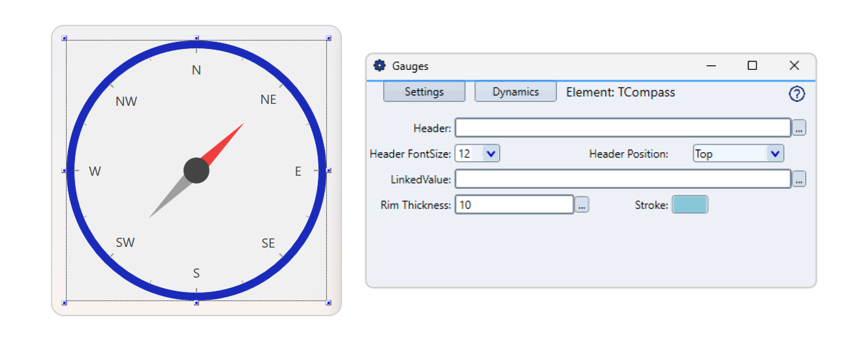868x341 pixels.
Task: Click the Gauges gear icon in title bar
Action: (x=379, y=66)
